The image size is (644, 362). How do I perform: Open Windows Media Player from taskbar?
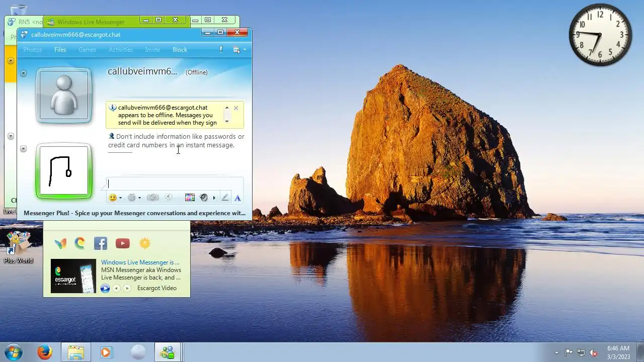coord(106,352)
